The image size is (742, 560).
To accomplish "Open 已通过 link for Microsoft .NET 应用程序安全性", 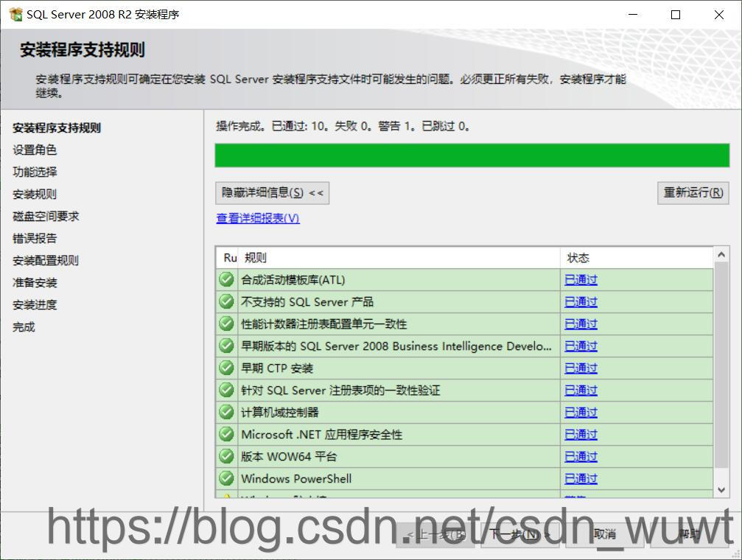I will click(x=581, y=435).
